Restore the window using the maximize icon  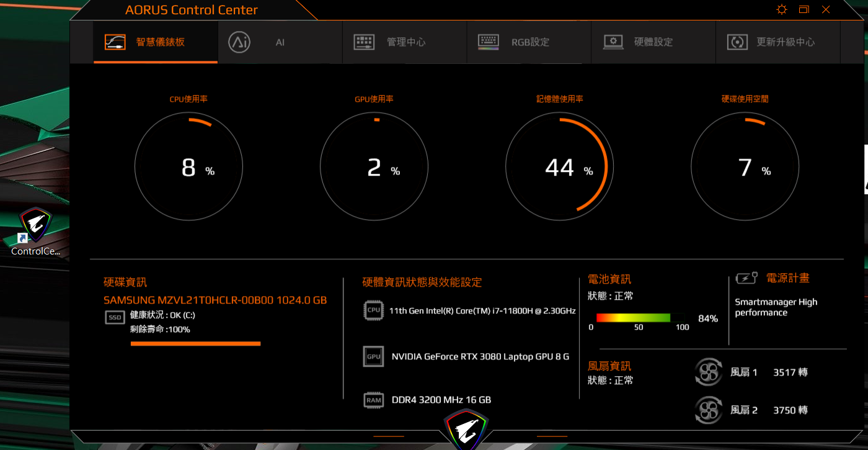pyautogui.click(x=804, y=9)
